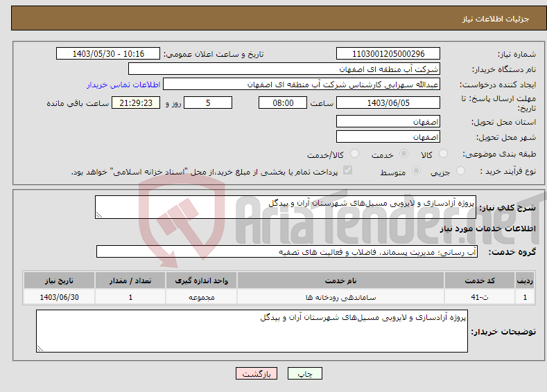Click the شهر محل تحویل label
Image resolution: width=547 pixels, height=392 pixels.
506,137
